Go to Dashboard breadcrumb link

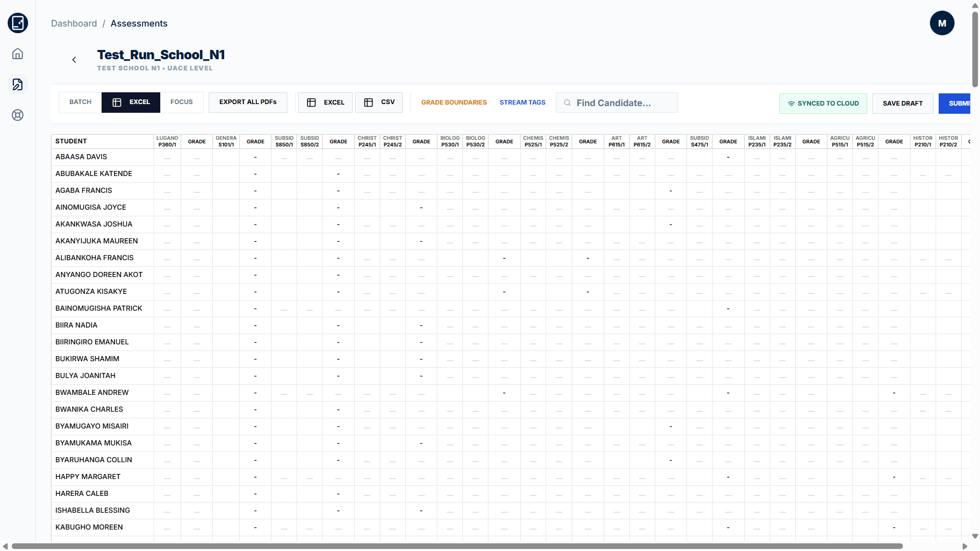click(x=74, y=23)
